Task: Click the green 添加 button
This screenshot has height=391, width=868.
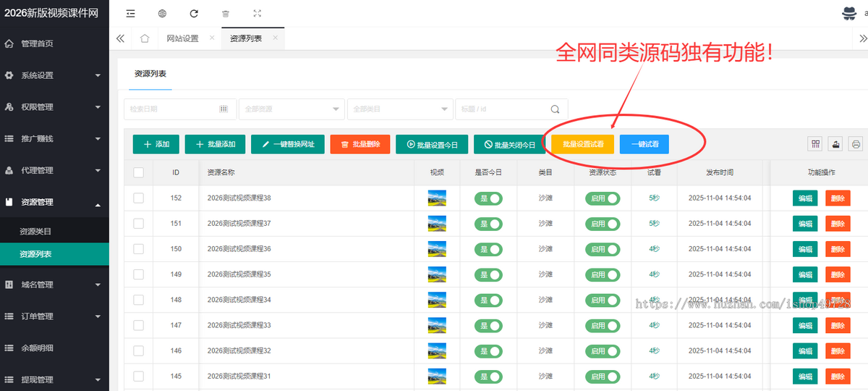Action: point(156,144)
